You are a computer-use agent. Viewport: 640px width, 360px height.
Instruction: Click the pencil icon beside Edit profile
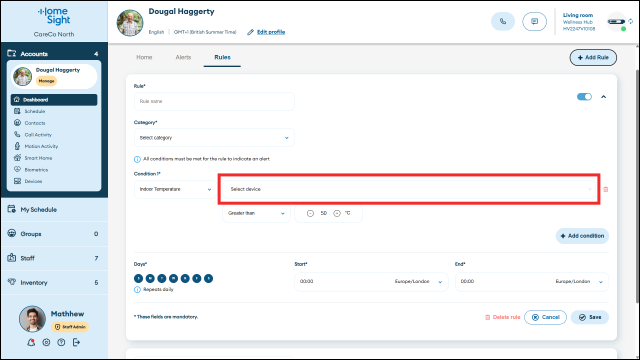[250, 32]
